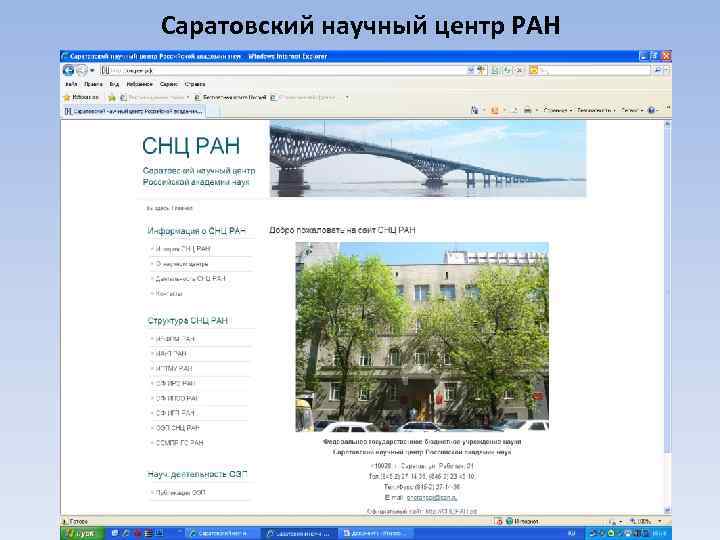Open Деятельность СНЦ РАН sidebar link
Screen dimensions: 720x540
[x=191, y=279]
